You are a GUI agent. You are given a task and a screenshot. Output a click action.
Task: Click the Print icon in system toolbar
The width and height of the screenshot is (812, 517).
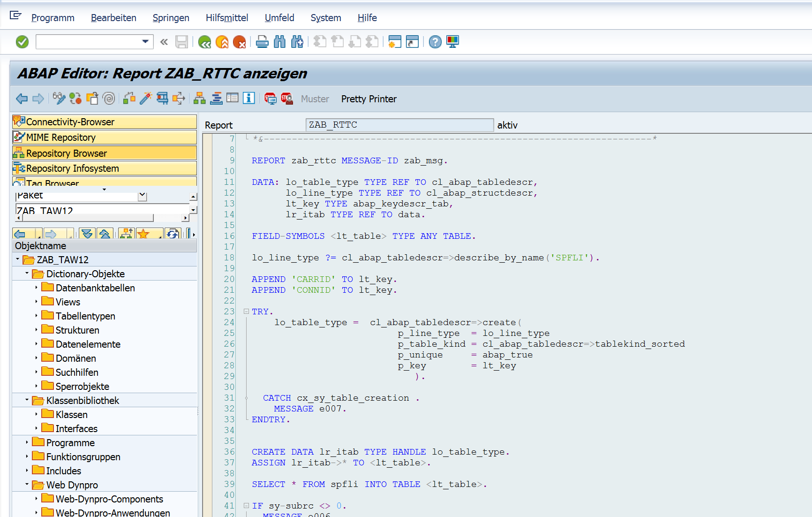[262, 42]
